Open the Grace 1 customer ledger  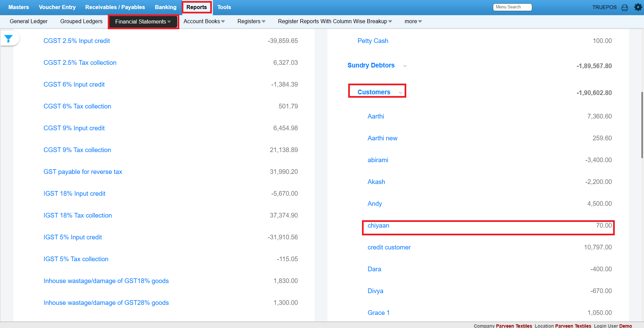pos(379,313)
